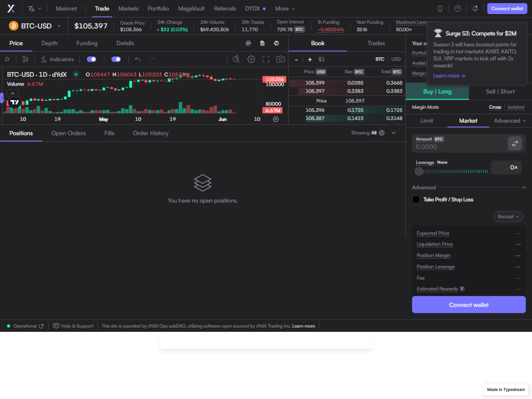The height and width of the screenshot is (399, 532).
Task: Open the Receipt dropdown
Action: [x=508, y=216]
